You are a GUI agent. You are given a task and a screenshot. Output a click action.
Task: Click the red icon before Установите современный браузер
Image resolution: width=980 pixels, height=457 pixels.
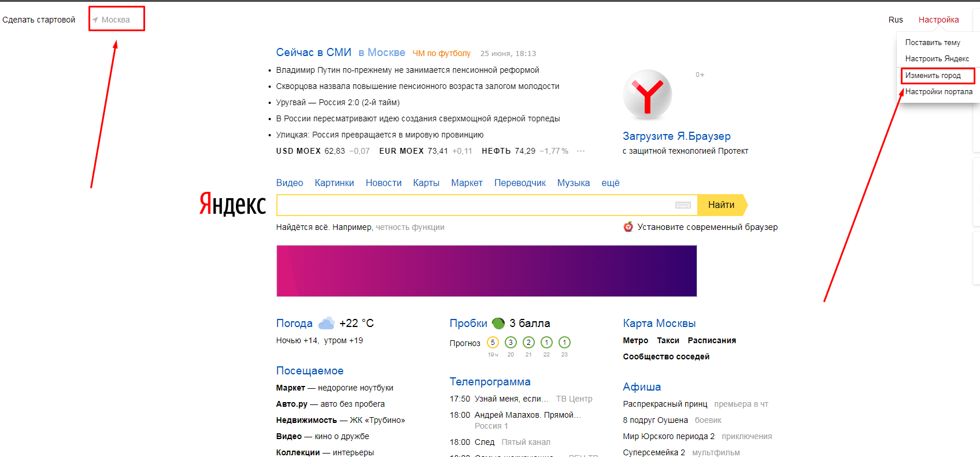[628, 227]
